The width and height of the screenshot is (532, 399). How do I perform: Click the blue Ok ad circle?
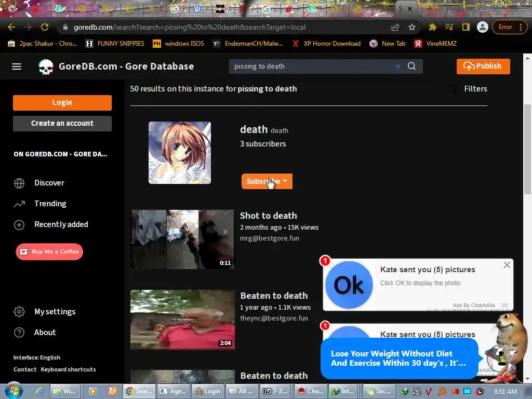pos(349,285)
